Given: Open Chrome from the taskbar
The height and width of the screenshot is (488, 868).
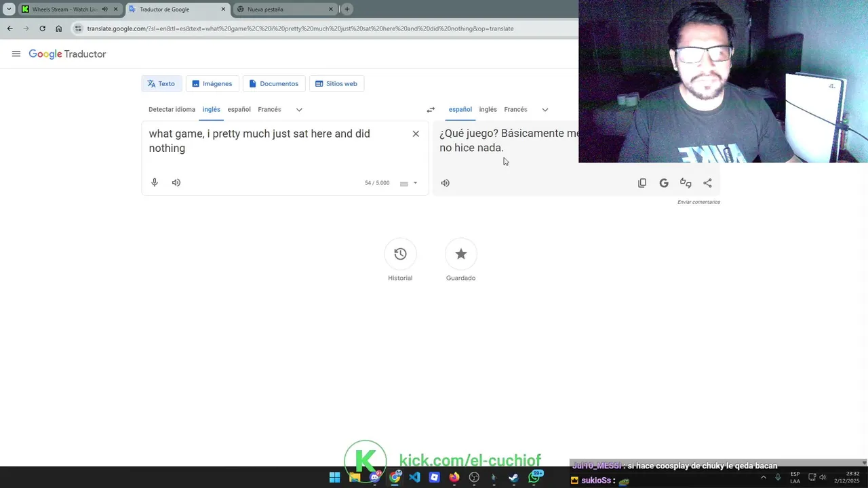Looking at the screenshot, I should [x=395, y=477].
